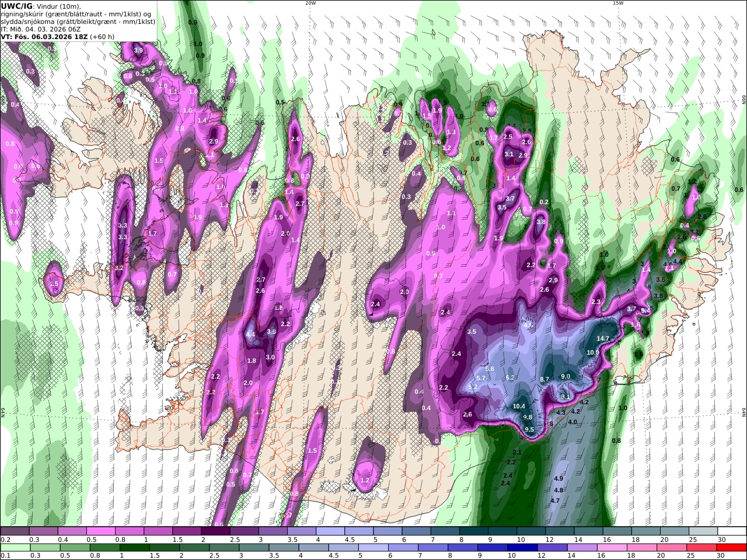Select the 0.2 dusky purple swatch in upper legend
The width and height of the screenshot is (747, 560).
click(x=15, y=531)
